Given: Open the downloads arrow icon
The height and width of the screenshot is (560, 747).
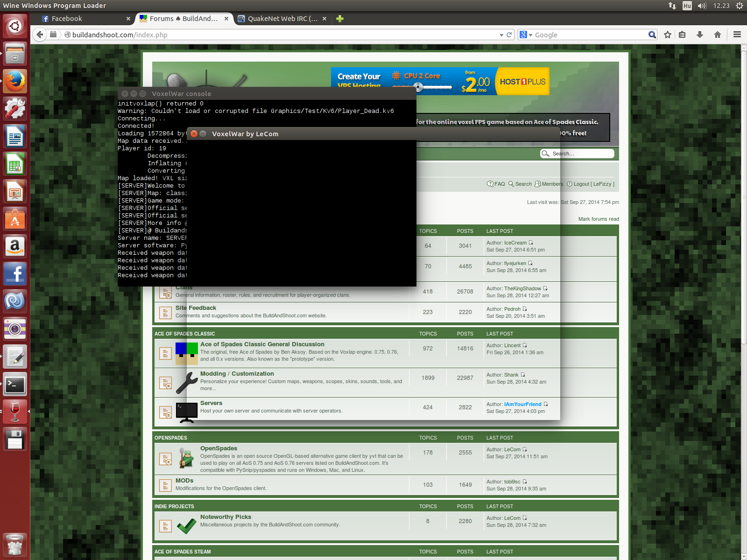Looking at the screenshot, I should pyautogui.click(x=699, y=35).
